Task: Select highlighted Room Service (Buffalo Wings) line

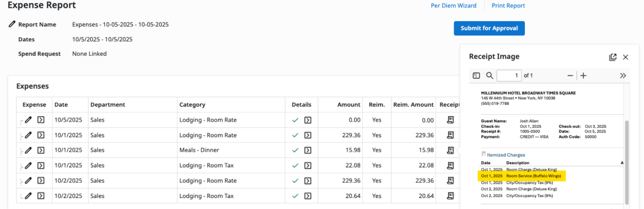Action: tap(522, 176)
